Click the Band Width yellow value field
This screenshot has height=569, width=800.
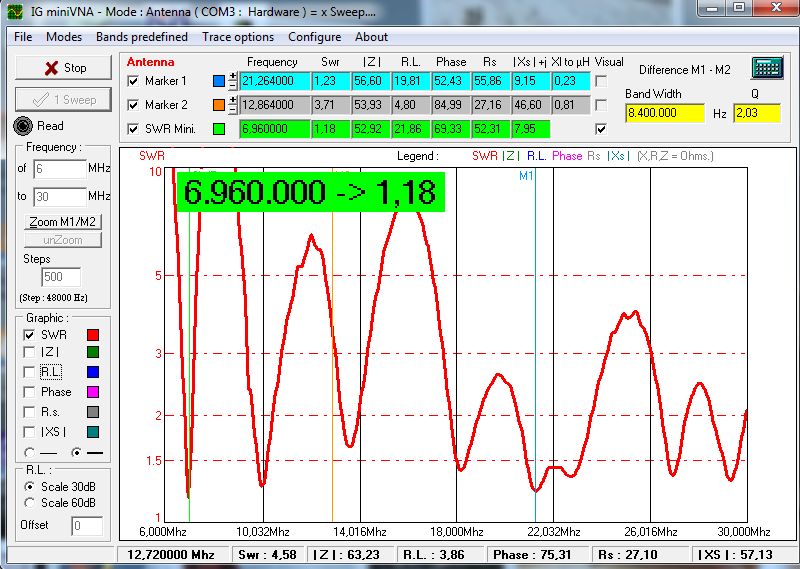tap(665, 113)
